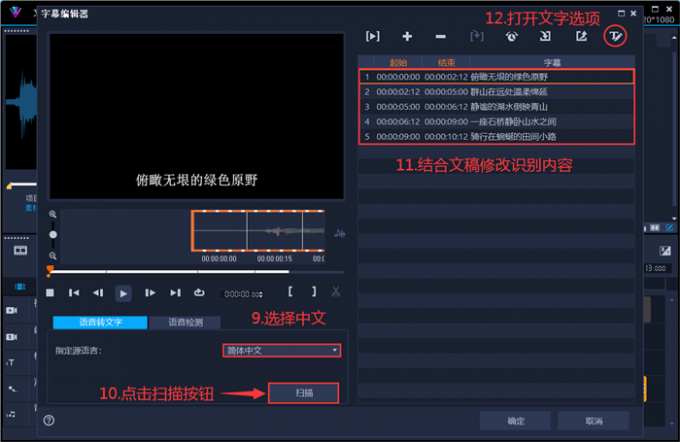Close the subtitle editor dialog
This screenshot has width=680, height=442.
point(633,13)
